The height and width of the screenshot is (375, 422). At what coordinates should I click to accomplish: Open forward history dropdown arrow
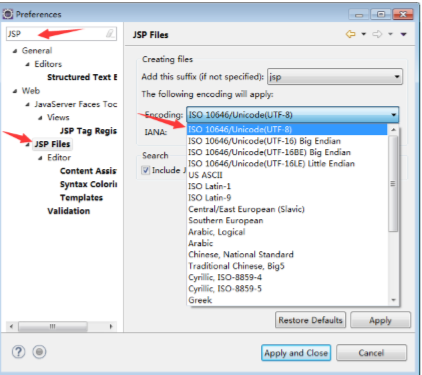coord(390,34)
